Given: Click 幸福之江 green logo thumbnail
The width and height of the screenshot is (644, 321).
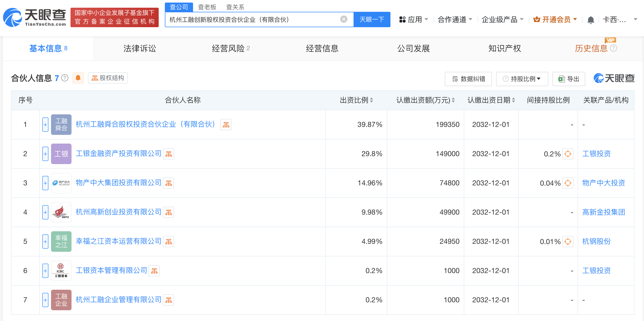Looking at the screenshot, I should [61, 242].
